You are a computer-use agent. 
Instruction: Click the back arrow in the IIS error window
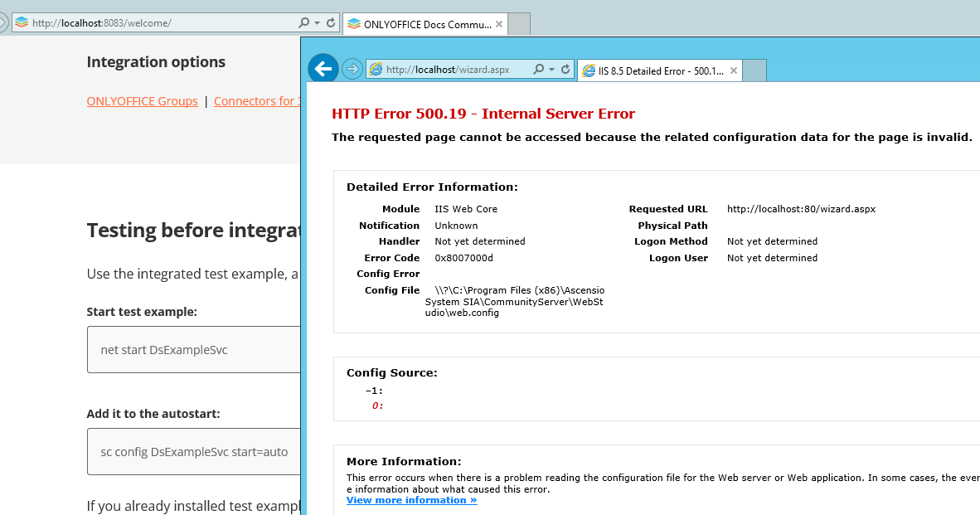click(323, 69)
